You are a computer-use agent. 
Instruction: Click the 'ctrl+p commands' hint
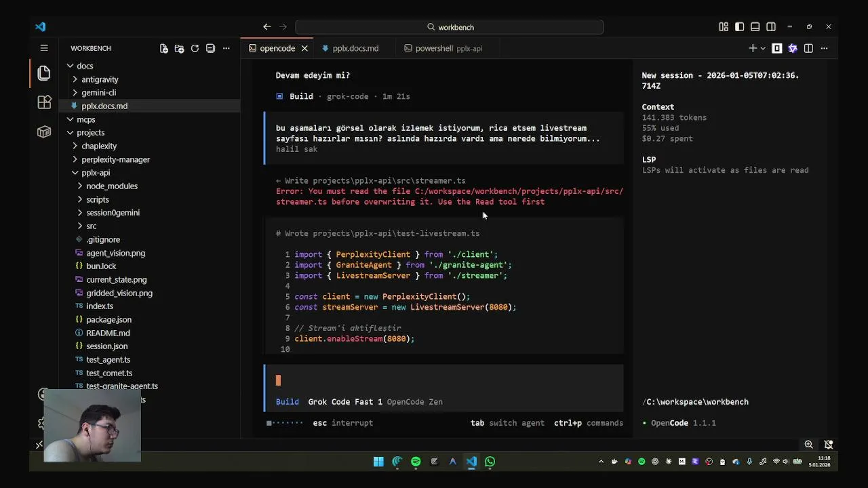tap(588, 423)
